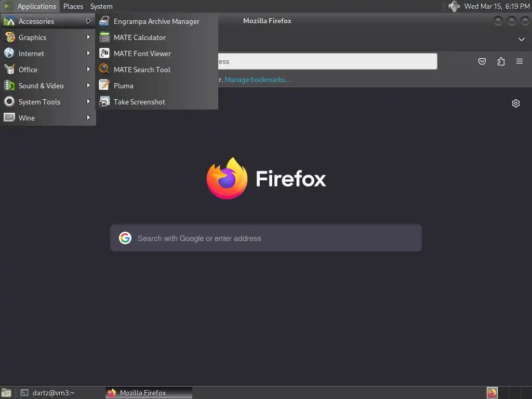Click the Google G logo
This screenshot has width=532, height=399.
tap(125, 238)
